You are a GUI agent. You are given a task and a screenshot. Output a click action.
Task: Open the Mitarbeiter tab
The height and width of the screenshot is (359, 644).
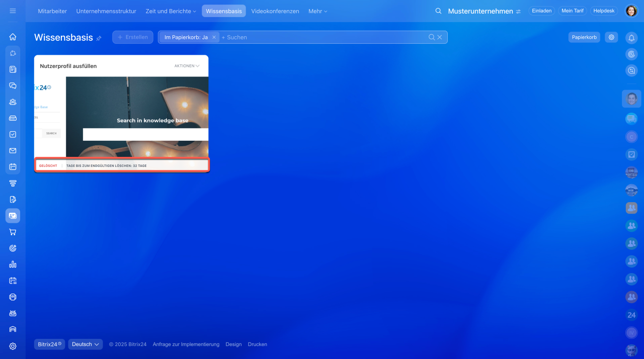click(x=52, y=11)
